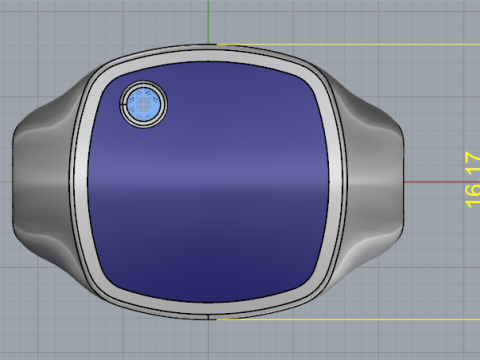Select the left ring shank
The width and height of the screenshot is (480, 360).
(40, 182)
